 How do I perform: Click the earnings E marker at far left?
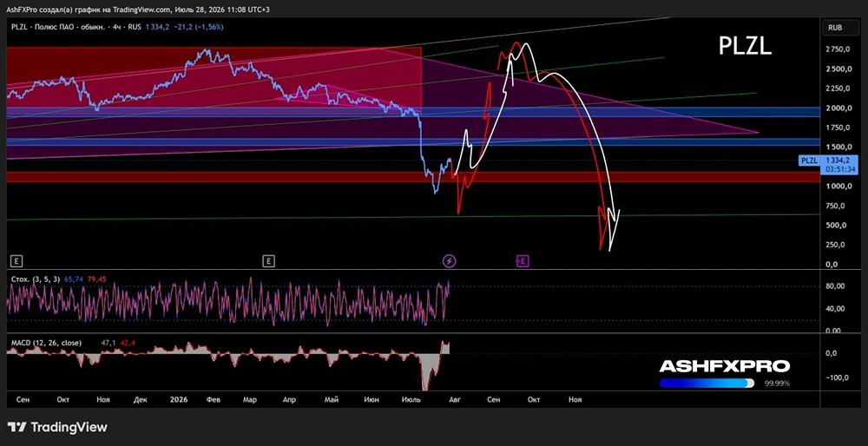click(17, 260)
